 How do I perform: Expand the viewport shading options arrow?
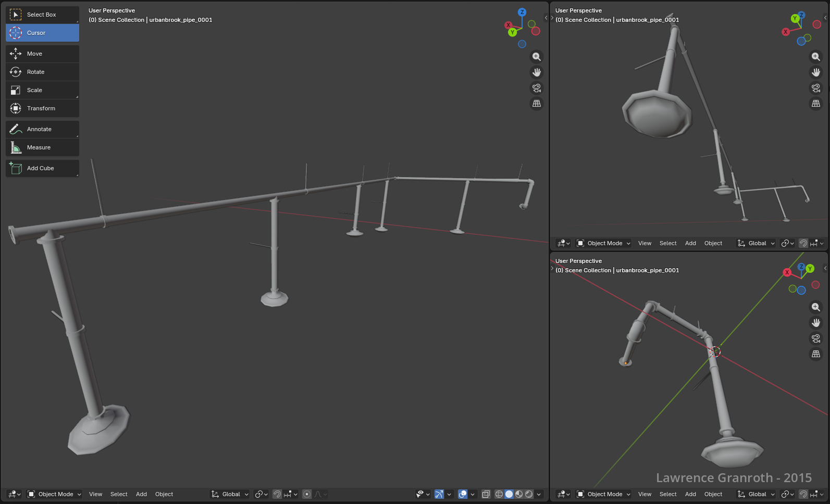[539, 494]
